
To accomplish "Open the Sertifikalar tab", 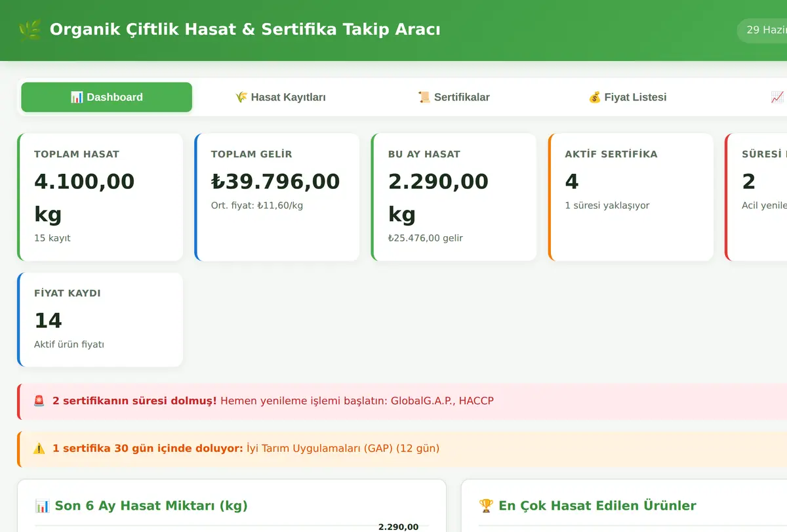I will coord(454,97).
